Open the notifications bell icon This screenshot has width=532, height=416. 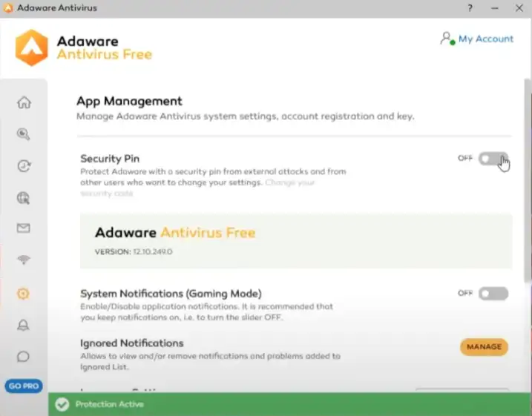click(24, 325)
